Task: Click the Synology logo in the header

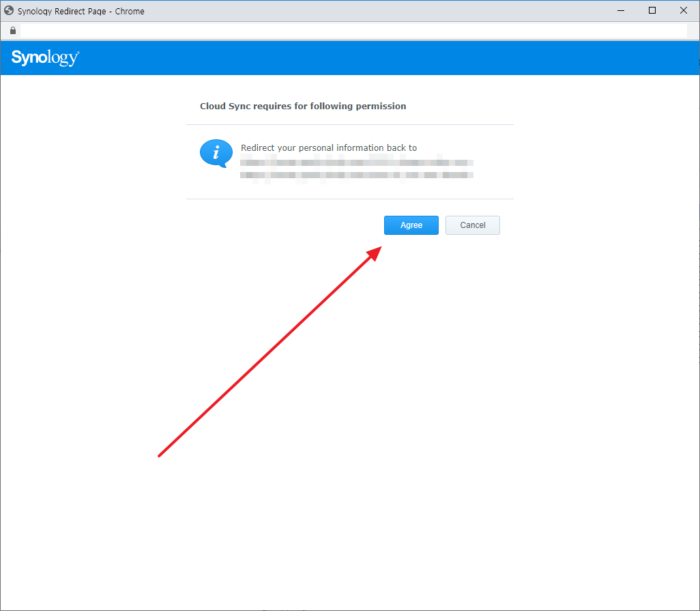Action: pos(45,57)
